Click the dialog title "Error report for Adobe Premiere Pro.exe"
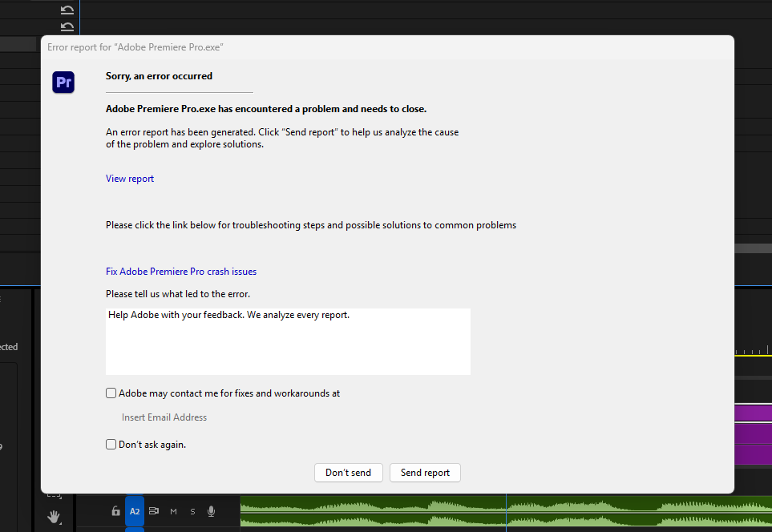 (x=135, y=47)
